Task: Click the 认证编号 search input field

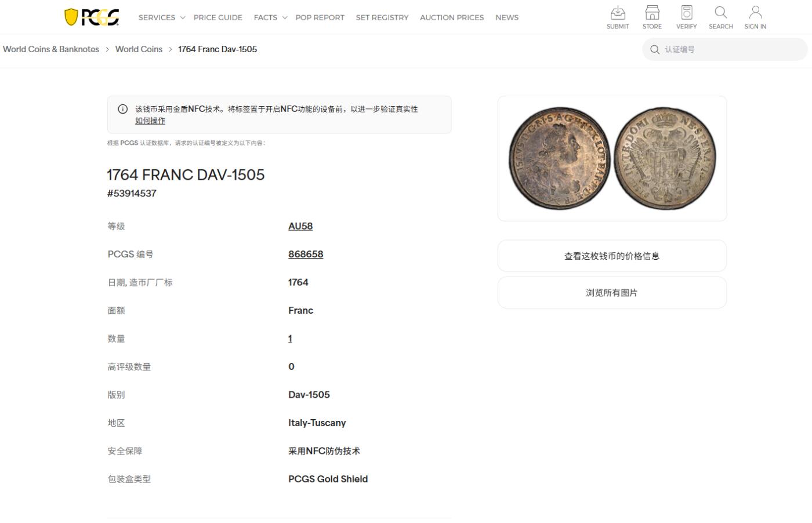Action: coord(725,49)
